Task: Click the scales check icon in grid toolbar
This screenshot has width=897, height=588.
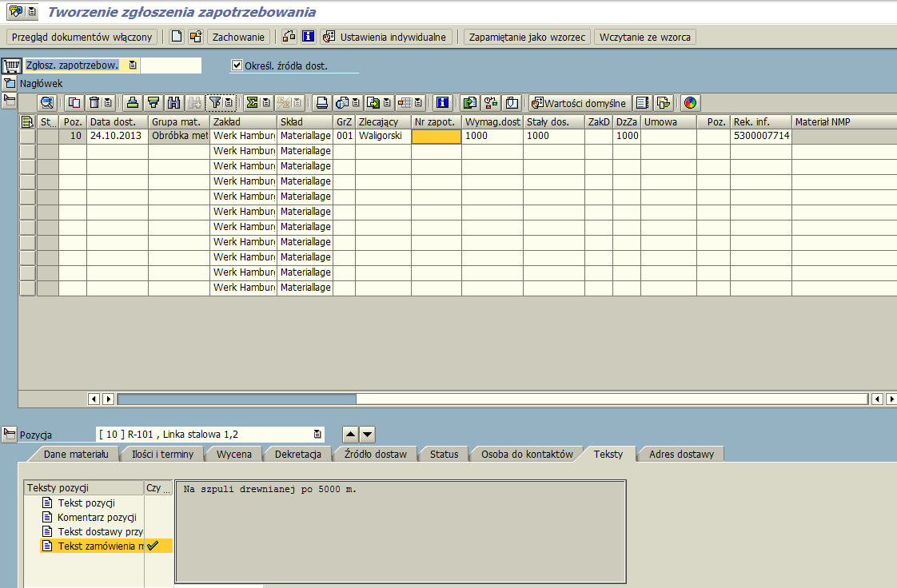Action: [491, 103]
